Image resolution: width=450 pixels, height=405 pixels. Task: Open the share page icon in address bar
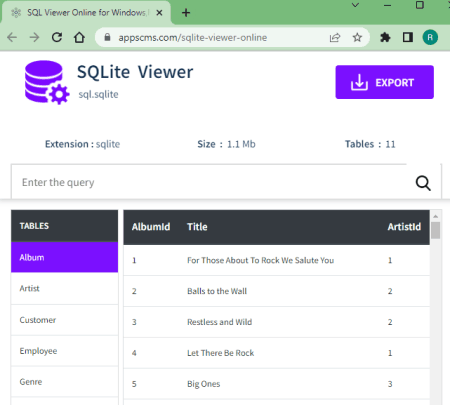coord(335,38)
